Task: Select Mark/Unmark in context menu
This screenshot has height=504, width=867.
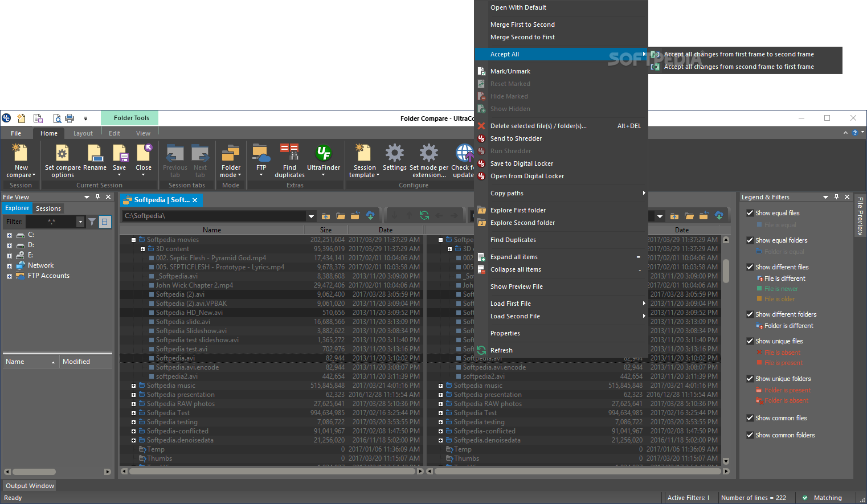Action: pos(510,71)
